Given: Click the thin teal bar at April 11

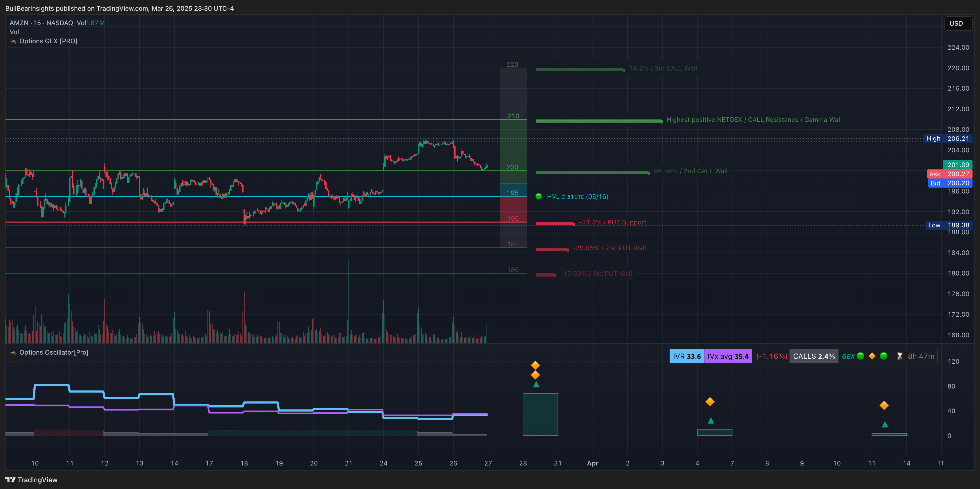Looking at the screenshot, I should click(x=889, y=434).
